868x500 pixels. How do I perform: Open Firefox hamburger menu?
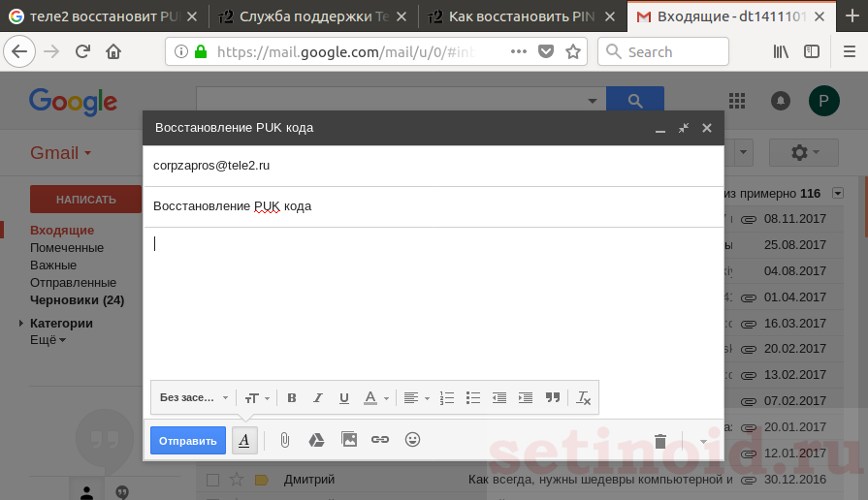pyautogui.click(x=850, y=51)
